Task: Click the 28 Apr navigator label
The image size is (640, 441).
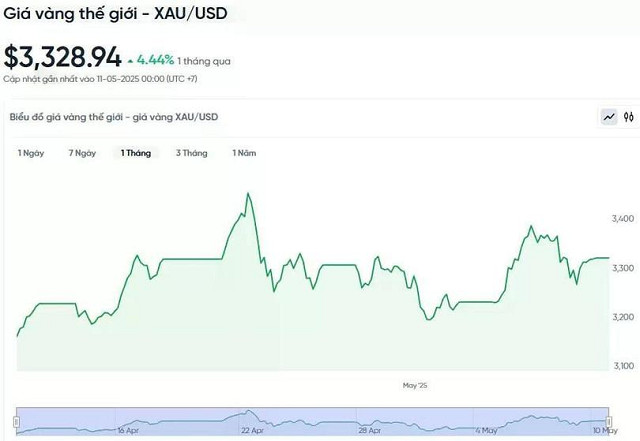Action: pyautogui.click(x=370, y=430)
